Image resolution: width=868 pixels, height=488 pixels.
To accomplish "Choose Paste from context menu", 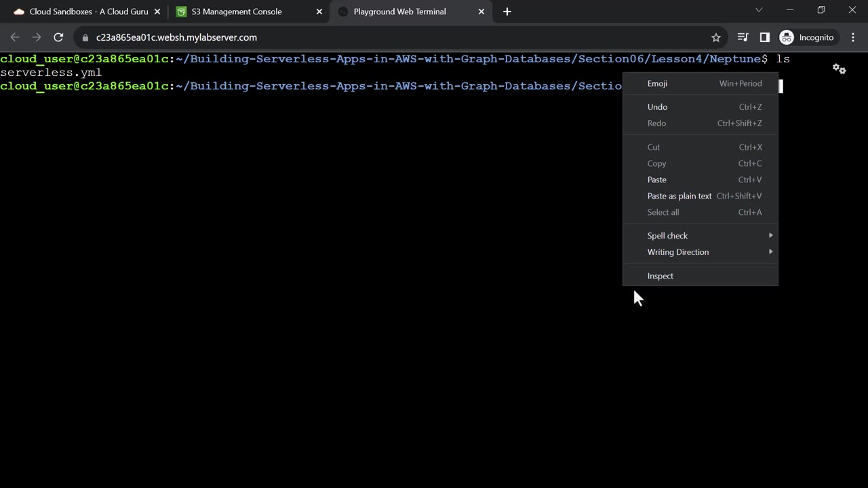I will pos(701,180).
